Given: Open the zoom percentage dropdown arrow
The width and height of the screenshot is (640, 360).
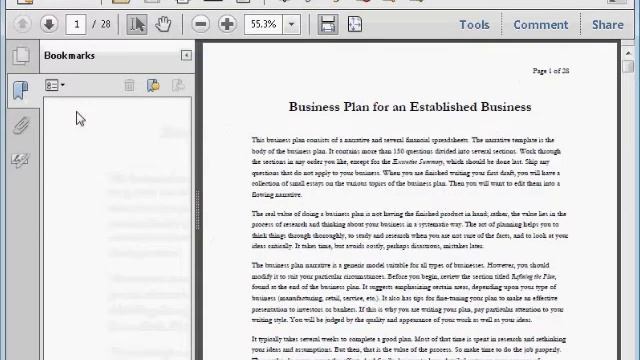Looking at the screenshot, I should pyautogui.click(x=291, y=24).
